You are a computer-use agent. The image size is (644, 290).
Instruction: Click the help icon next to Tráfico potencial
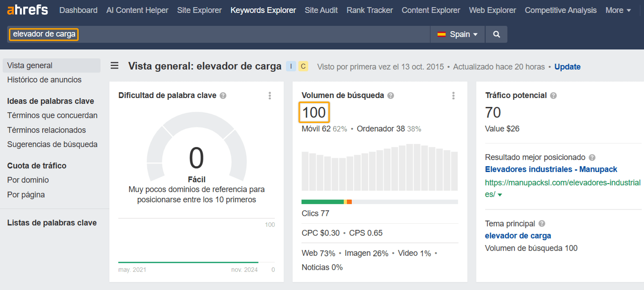553,95
